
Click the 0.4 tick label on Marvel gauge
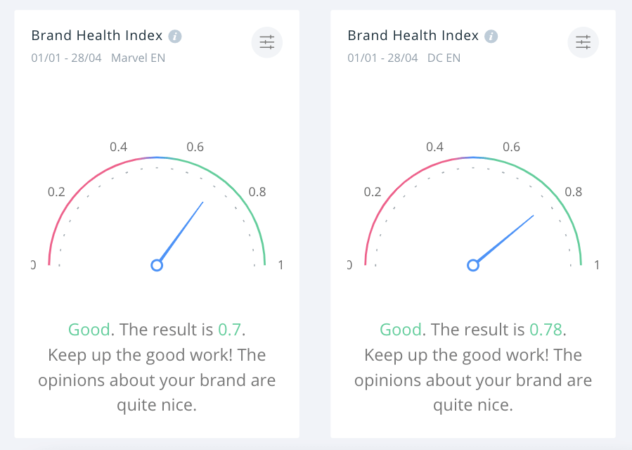click(x=119, y=148)
